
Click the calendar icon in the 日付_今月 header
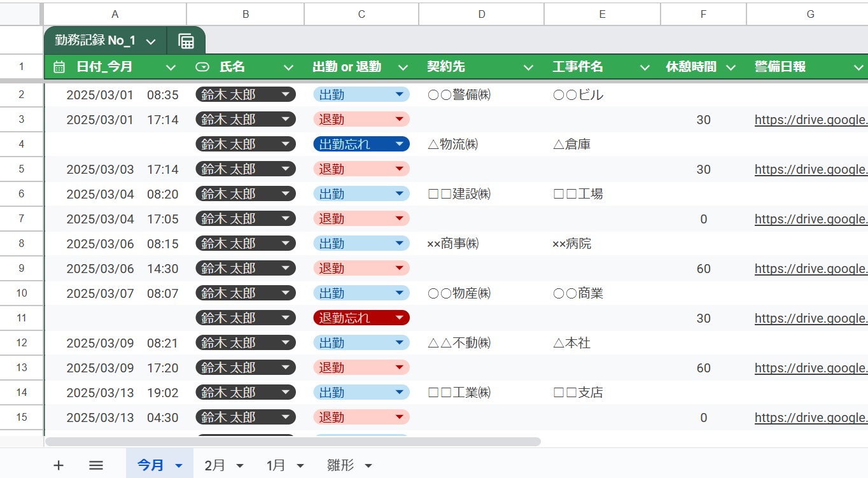(58, 66)
